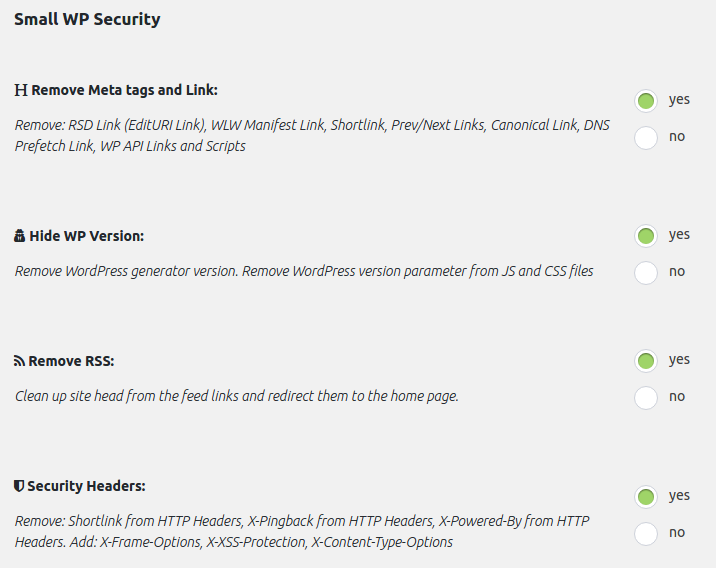Click the Remove Meta tags and Link heading
Screen dimensions: 716x568
click(x=124, y=90)
